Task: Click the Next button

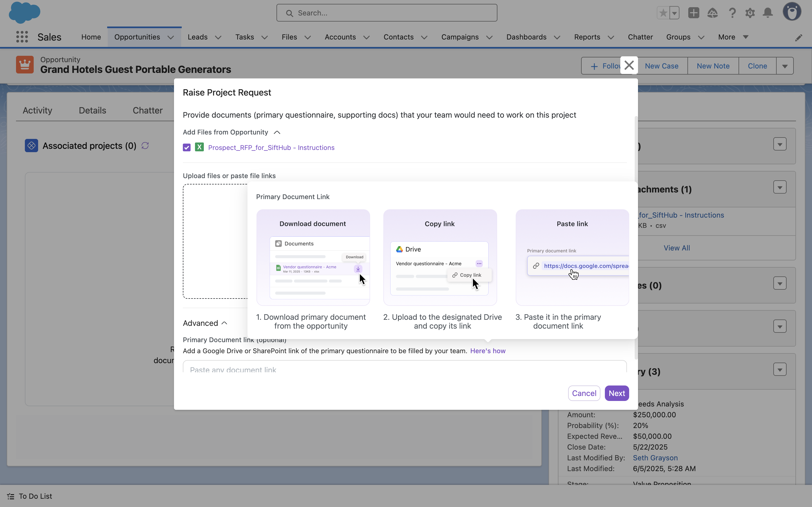Action: coord(616,393)
